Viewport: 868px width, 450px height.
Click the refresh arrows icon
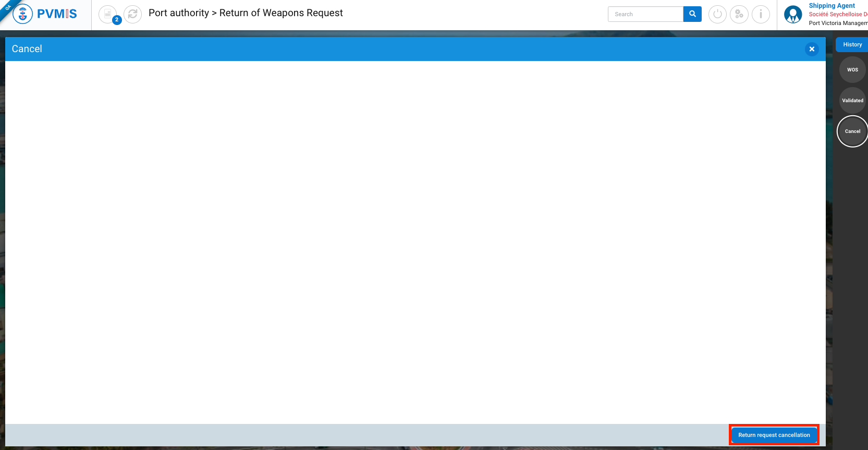pyautogui.click(x=132, y=14)
